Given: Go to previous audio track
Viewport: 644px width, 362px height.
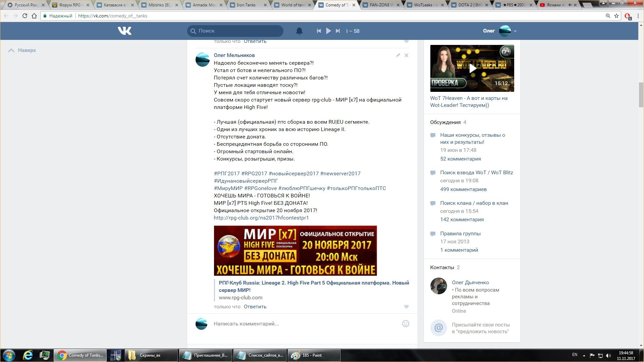Looking at the screenshot, I should [x=319, y=31].
